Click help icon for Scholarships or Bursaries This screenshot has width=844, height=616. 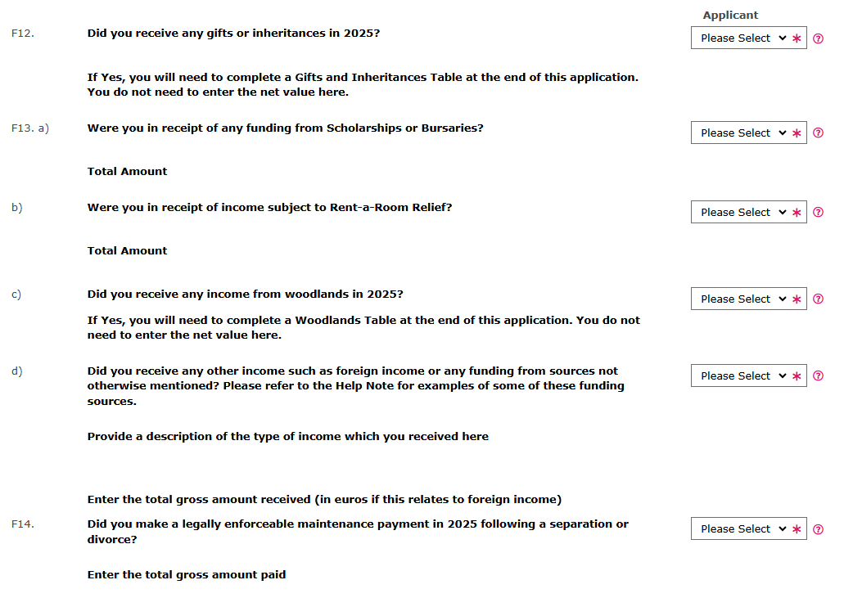tap(818, 133)
